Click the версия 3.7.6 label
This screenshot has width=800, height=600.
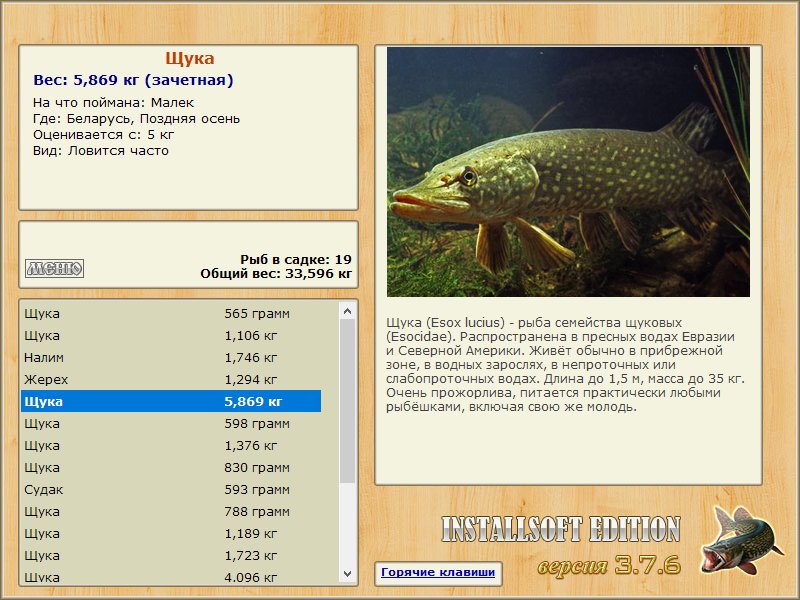coord(609,565)
